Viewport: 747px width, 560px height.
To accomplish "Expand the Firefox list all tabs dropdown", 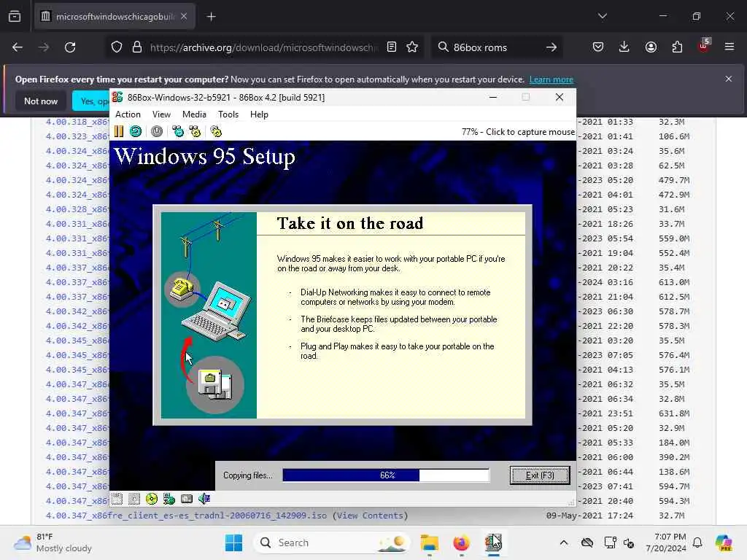I will (602, 16).
